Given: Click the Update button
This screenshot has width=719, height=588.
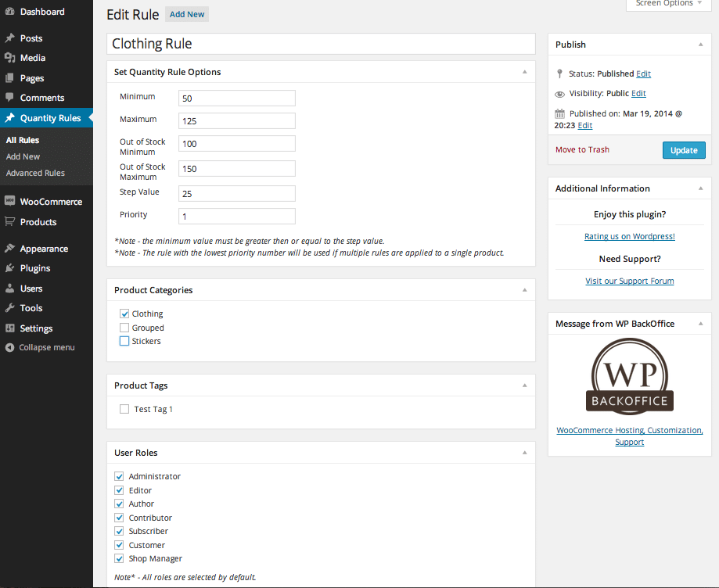Looking at the screenshot, I should (x=683, y=150).
